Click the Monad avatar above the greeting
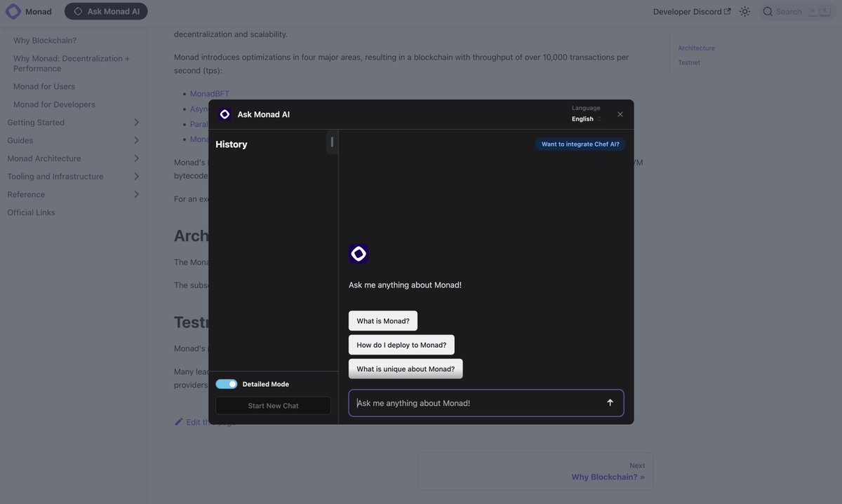The image size is (842, 504). click(359, 254)
